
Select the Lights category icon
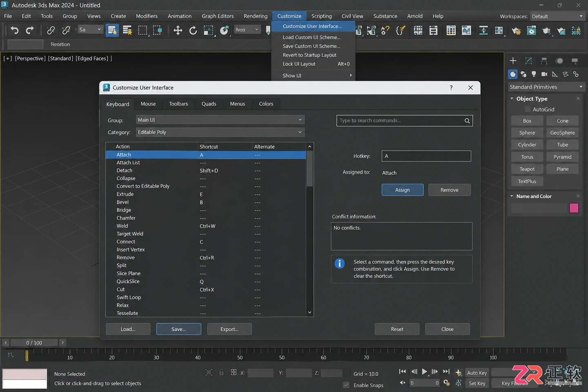[x=534, y=74]
